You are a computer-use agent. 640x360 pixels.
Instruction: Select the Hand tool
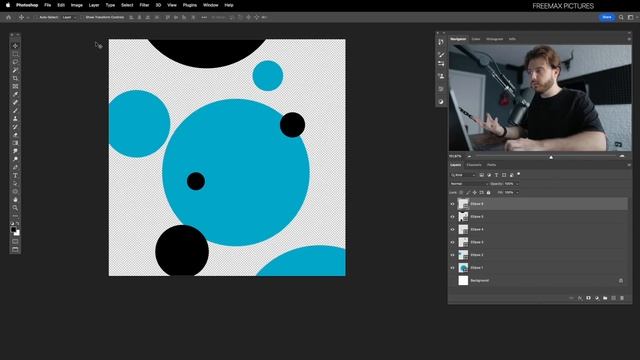click(16, 200)
